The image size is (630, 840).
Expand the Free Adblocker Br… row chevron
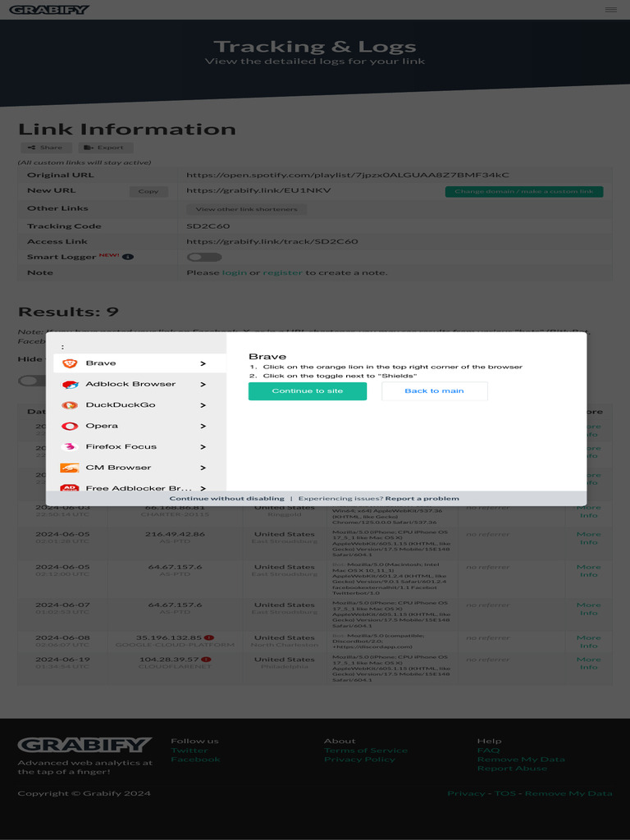pos(203,488)
